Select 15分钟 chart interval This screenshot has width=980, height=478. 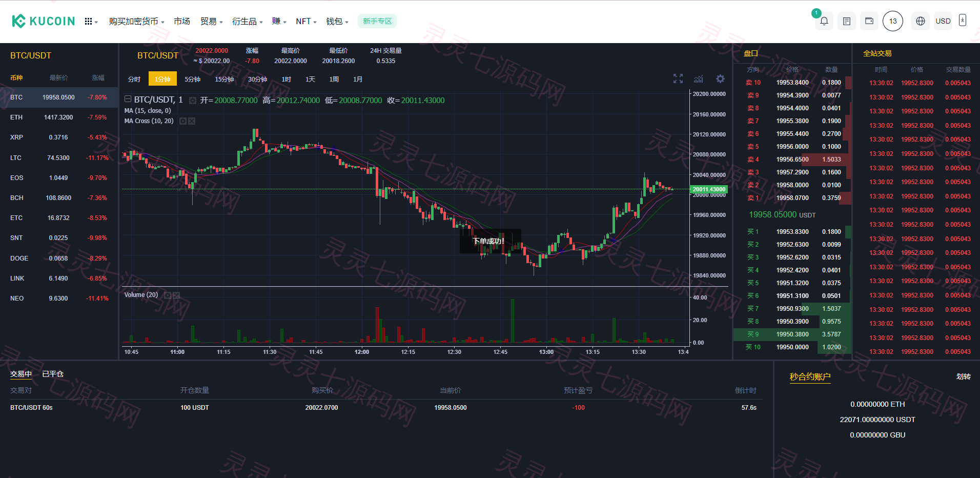click(224, 79)
